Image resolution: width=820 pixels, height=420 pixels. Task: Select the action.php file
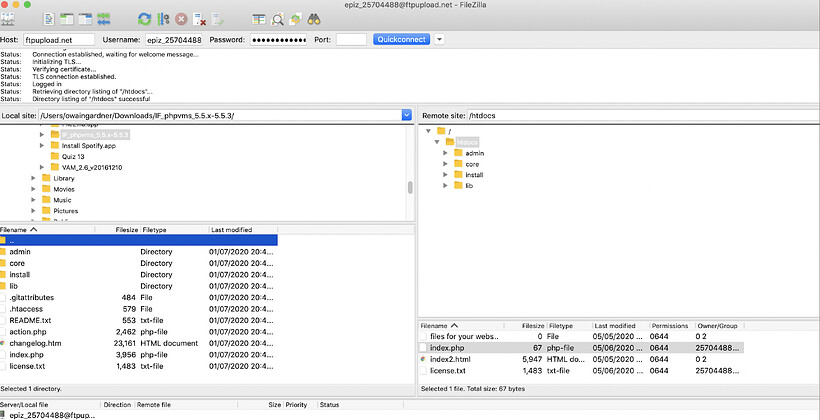[139, 332]
